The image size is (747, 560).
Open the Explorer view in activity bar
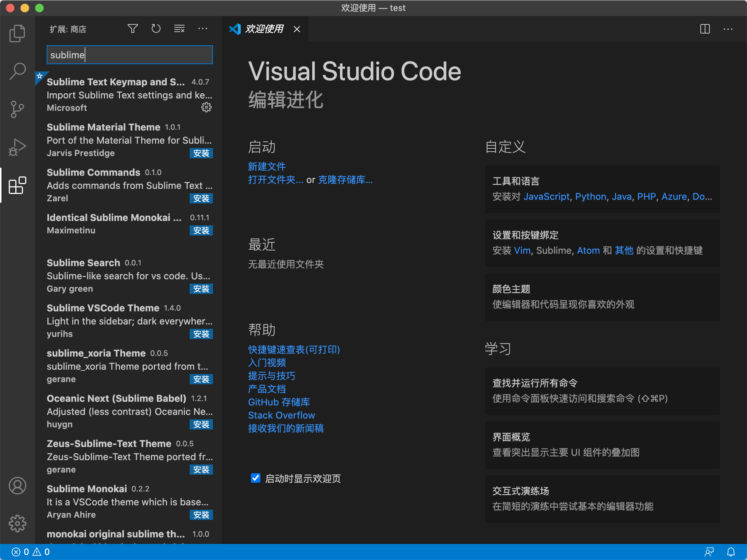[17, 34]
